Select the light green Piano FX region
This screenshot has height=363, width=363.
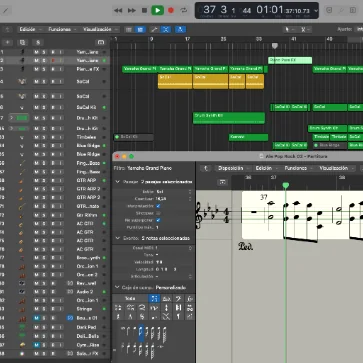[x=290, y=60]
